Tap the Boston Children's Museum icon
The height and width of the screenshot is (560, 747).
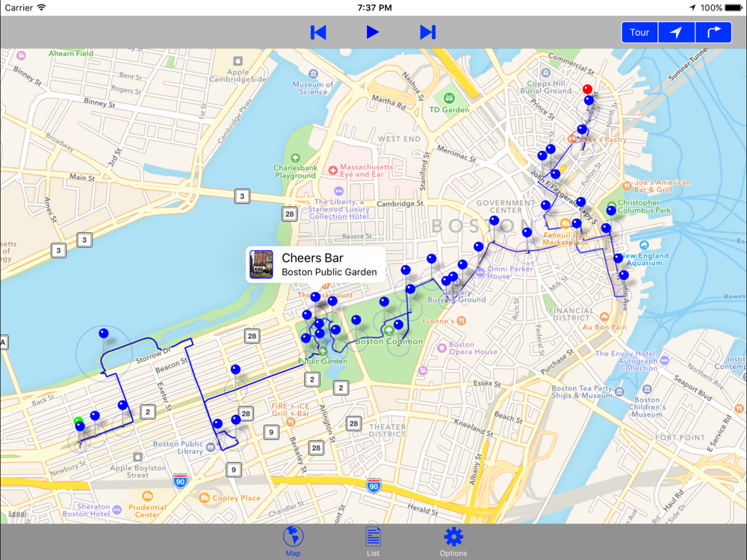646,390
